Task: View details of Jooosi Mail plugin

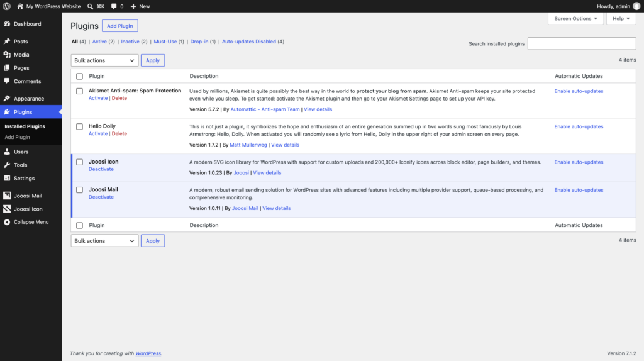Action: pos(277,208)
